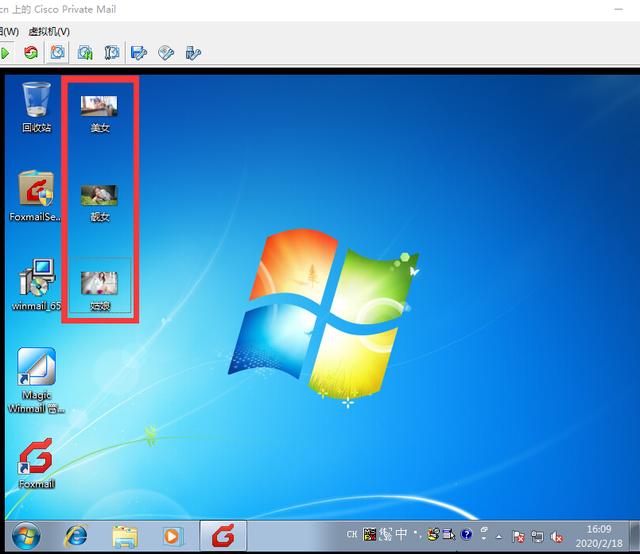Toggle the punctuation mode dots icon
The image size is (640, 554).
point(417,534)
